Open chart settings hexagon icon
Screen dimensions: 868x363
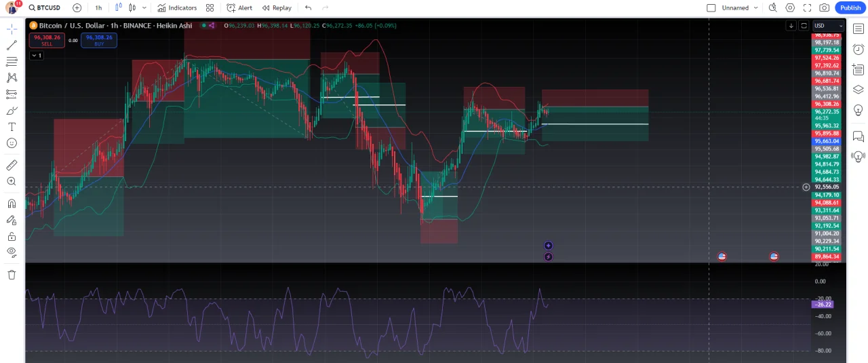click(790, 8)
